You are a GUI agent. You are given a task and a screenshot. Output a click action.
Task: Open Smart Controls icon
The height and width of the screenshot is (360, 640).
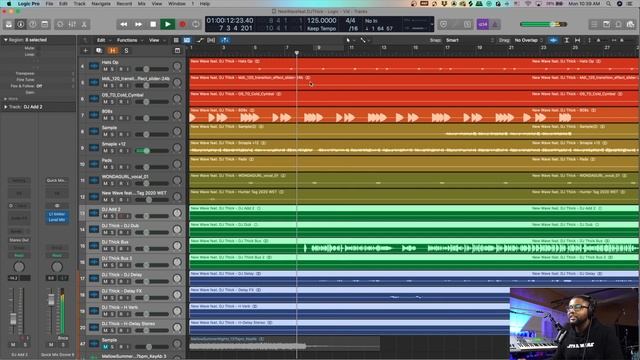click(x=60, y=24)
